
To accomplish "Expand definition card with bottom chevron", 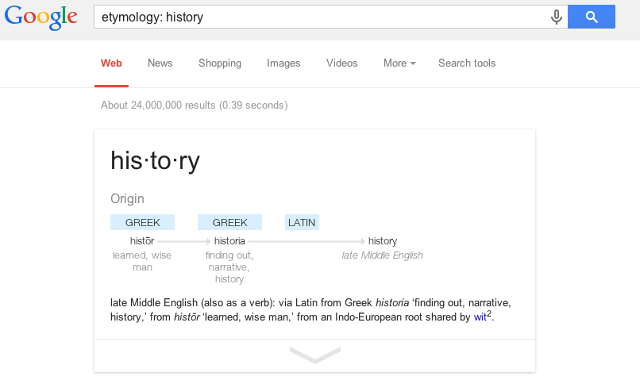I will point(315,355).
